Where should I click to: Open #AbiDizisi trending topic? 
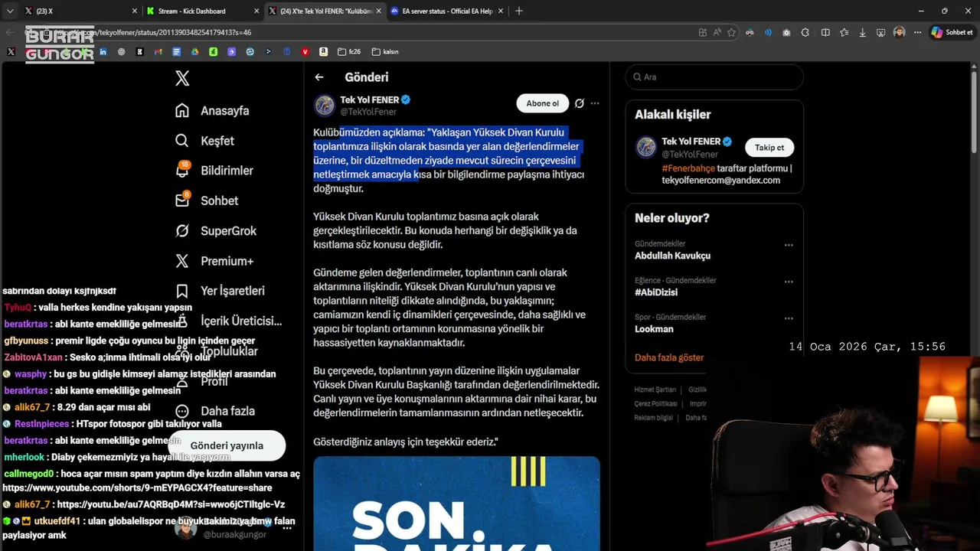pos(656,292)
